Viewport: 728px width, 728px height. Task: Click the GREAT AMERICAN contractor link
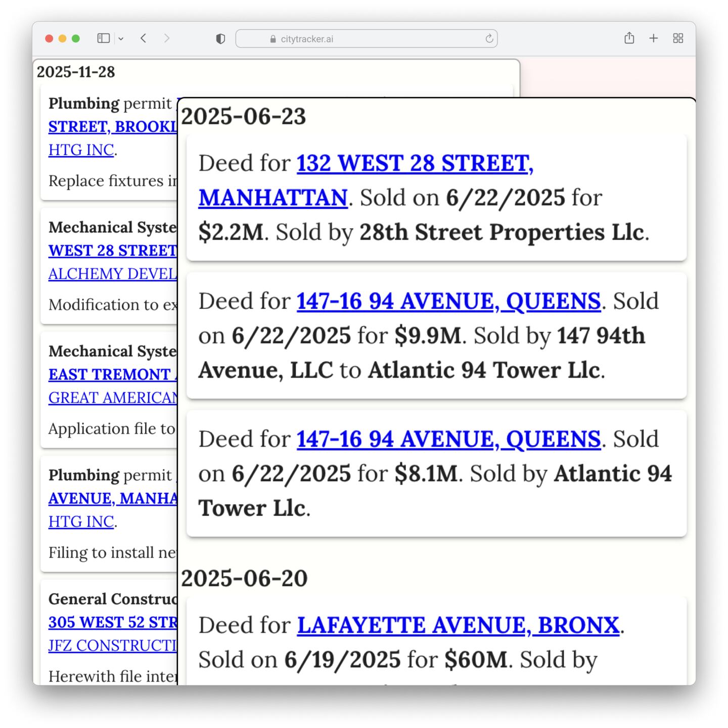tap(112, 397)
